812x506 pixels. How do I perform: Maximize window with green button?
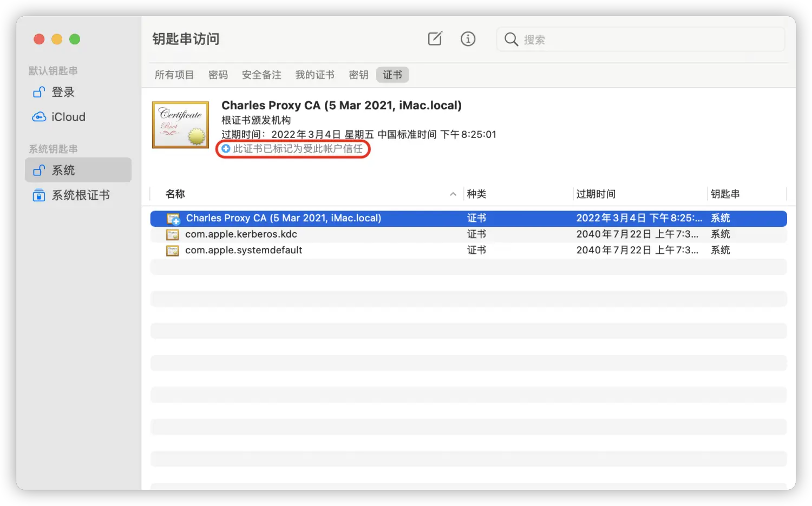[x=75, y=39]
